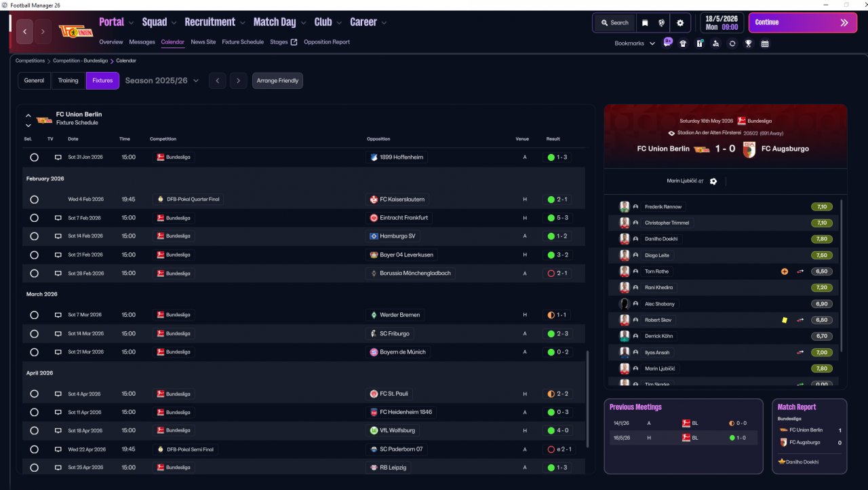Click the calendar grid shortcut icon

(765, 43)
